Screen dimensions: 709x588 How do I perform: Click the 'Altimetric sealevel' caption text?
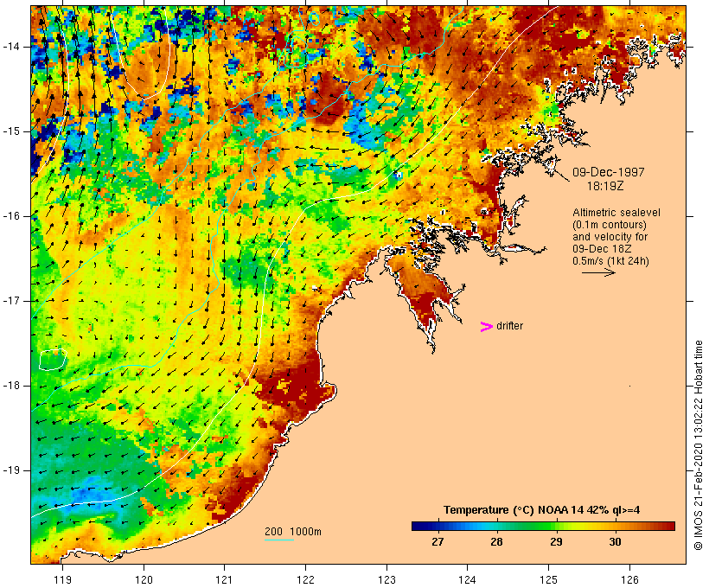[616, 212]
